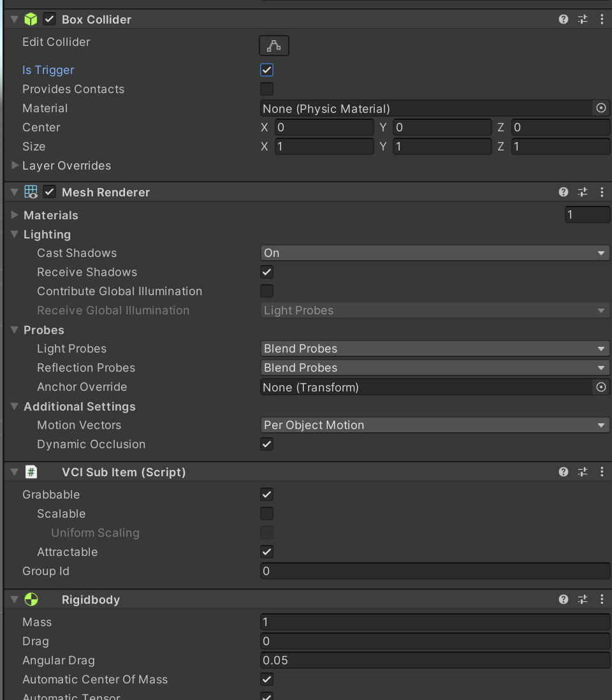Viewport: 612px width, 700px height.
Task: Click the Center X field
Action: [x=324, y=128]
